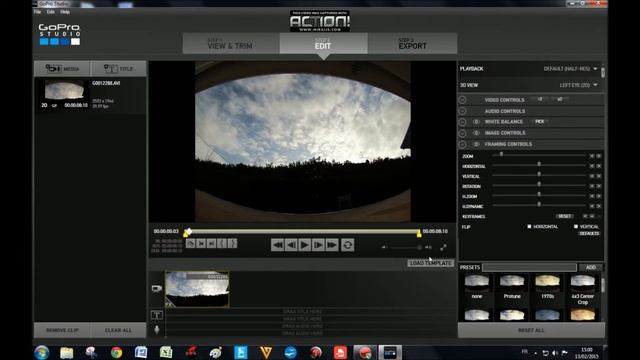This screenshot has width=640, height=360.
Task: Open Excel from the taskbar
Action: tap(166, 352)
